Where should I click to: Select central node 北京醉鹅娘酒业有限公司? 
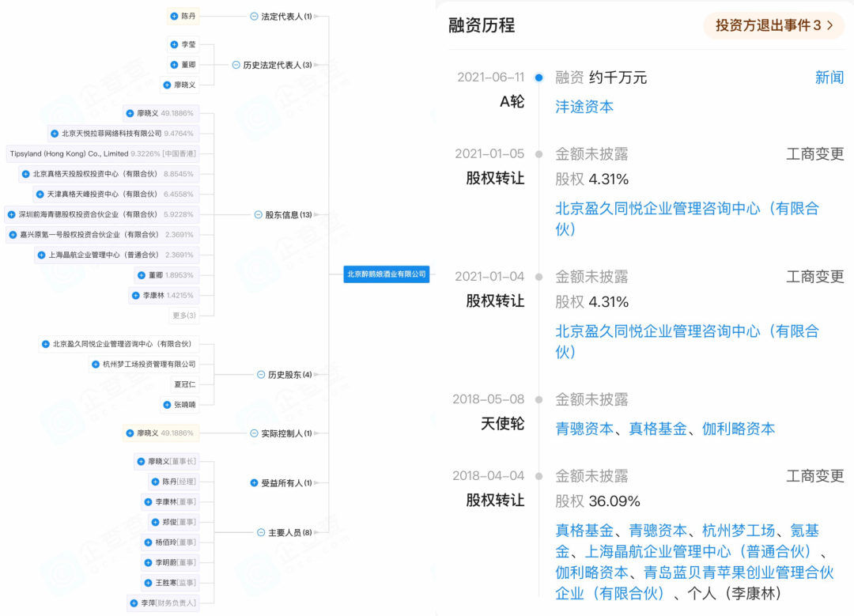tap(386, 274)
